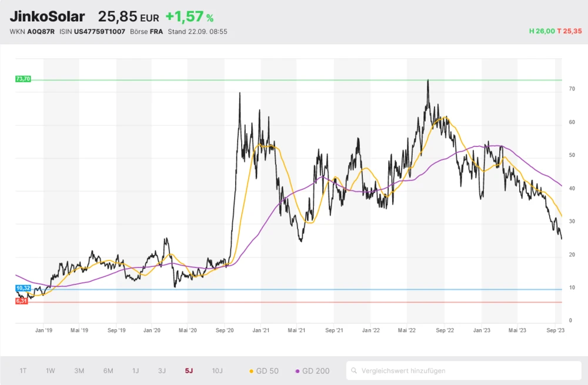The image size is (588, 385).
Task: Click the +1,57 % change indicator
Action: [x=189, y=17]
